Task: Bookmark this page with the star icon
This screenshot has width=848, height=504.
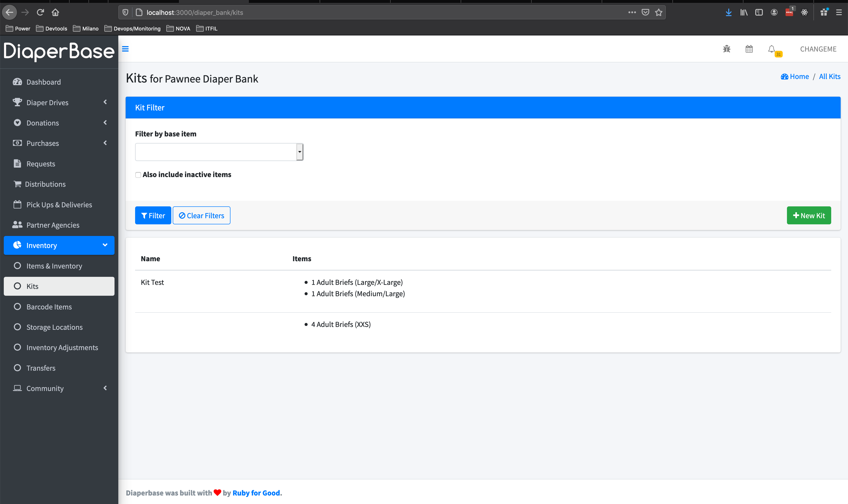Action: point(659,13)
